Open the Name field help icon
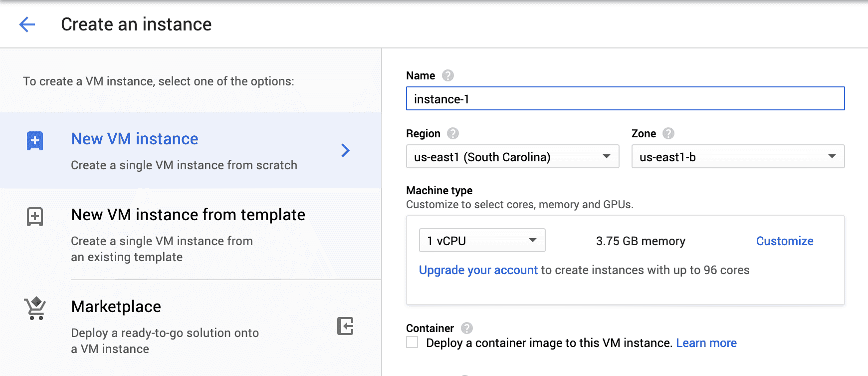This screenshot has height=376, width=868. pyautogui.click(x=448, y=75)
